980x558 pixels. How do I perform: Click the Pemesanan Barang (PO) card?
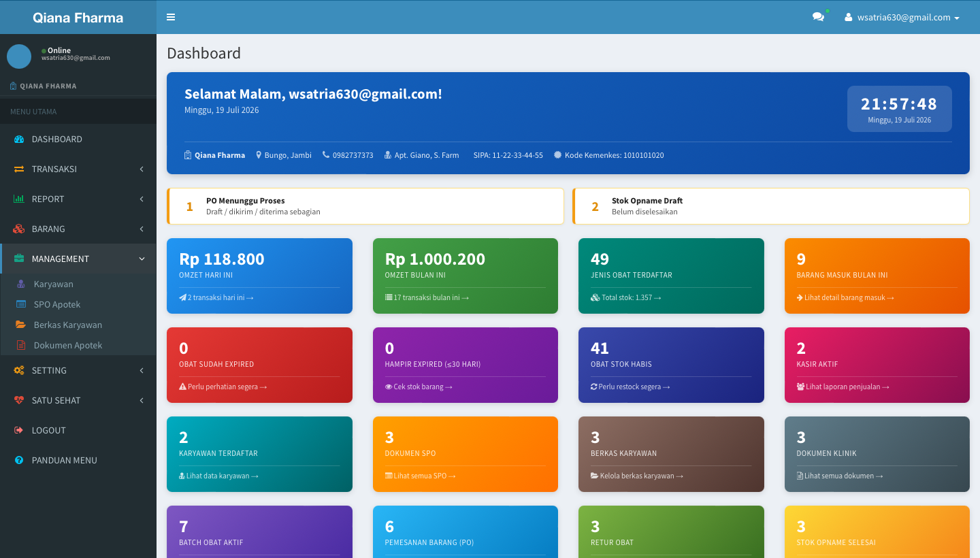pyautogui.click(x=465, y=531)
